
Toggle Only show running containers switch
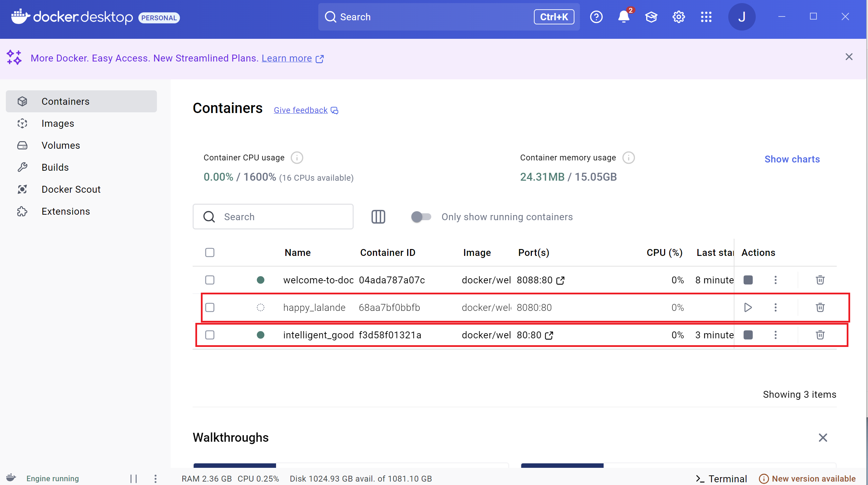tap(421, 217)
